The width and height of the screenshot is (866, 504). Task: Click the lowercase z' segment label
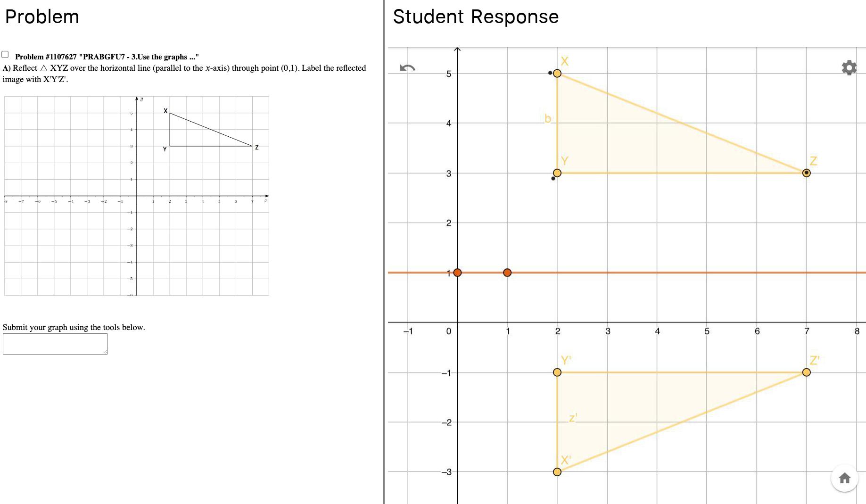(x=573, y=418)
